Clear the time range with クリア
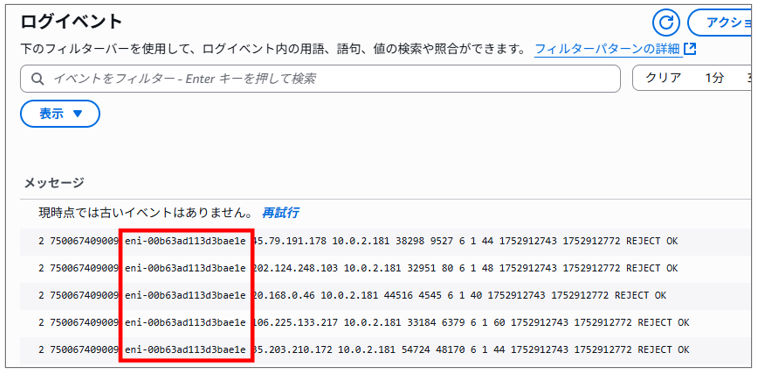Viewport: 757px width, 372px height. [663, 78]
